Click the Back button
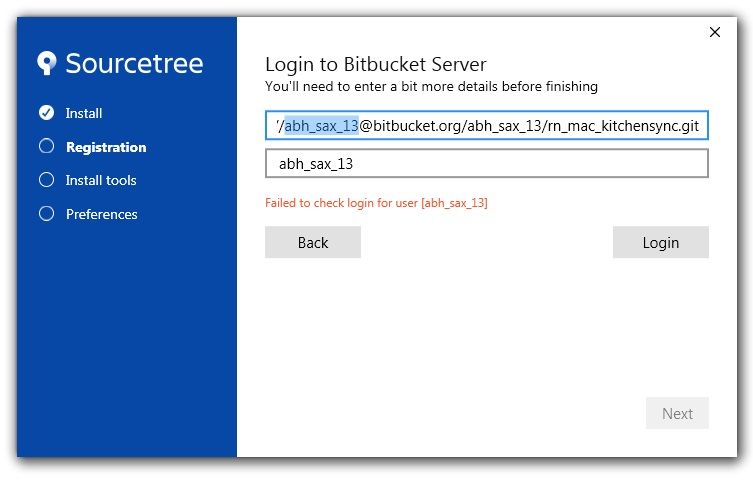This screenshot has height=481, width=753. pyautogui.click(x=313, y=242)
